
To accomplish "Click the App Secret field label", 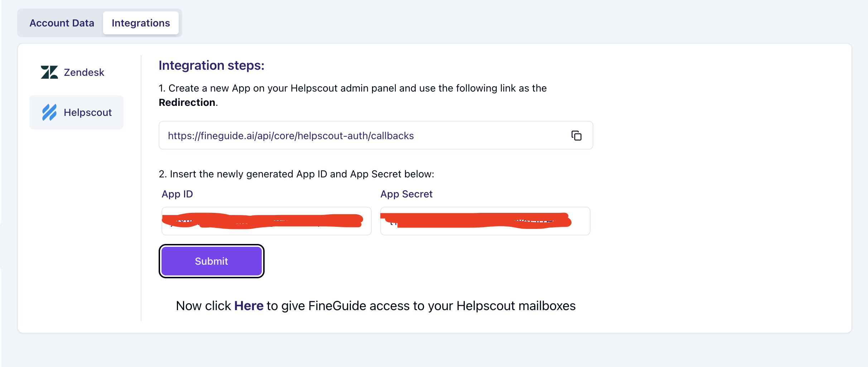I will click(406, 194).
